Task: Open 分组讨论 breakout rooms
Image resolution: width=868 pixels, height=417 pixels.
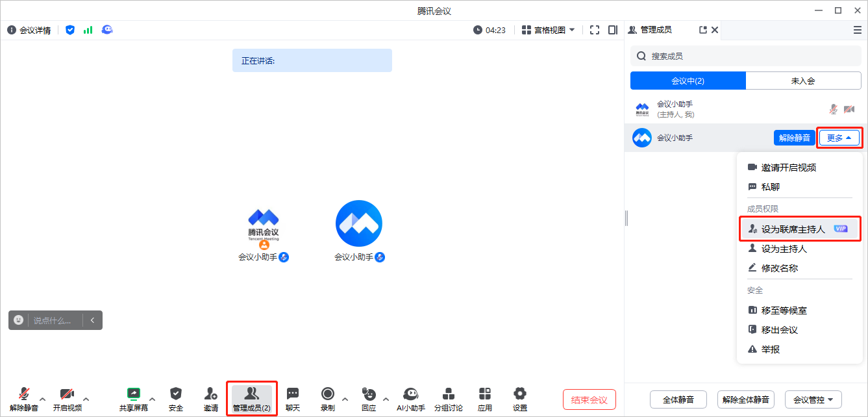Action: click(x=449, y=399)
